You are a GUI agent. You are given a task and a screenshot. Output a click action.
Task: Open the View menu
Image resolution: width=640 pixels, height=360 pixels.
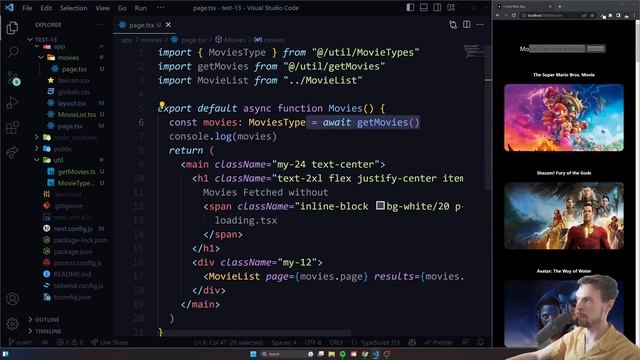102,8
